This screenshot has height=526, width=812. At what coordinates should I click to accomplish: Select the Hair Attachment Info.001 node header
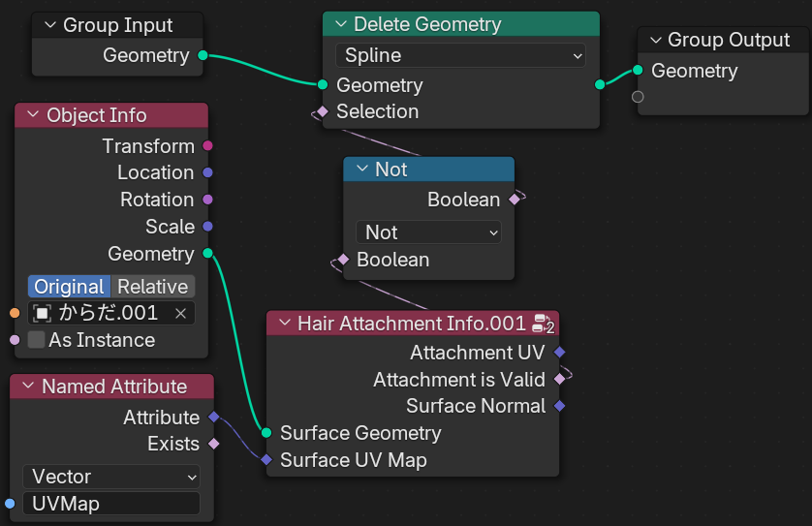(x=411, y=324)
